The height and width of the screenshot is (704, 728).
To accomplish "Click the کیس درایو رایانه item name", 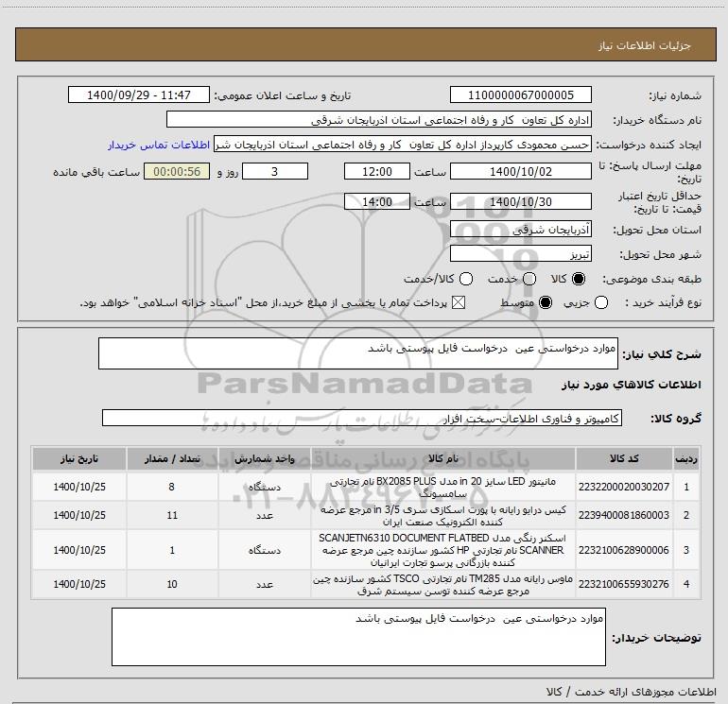I will pos(442,516).
